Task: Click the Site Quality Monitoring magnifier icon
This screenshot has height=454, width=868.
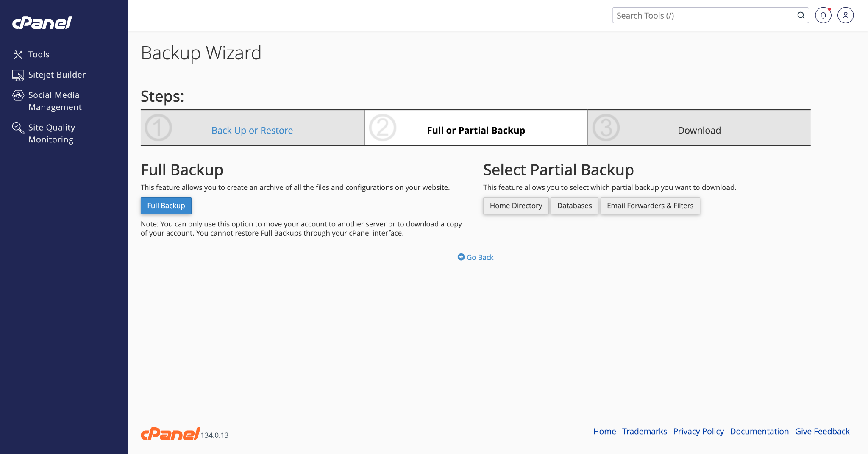Action: pos(18,128)
